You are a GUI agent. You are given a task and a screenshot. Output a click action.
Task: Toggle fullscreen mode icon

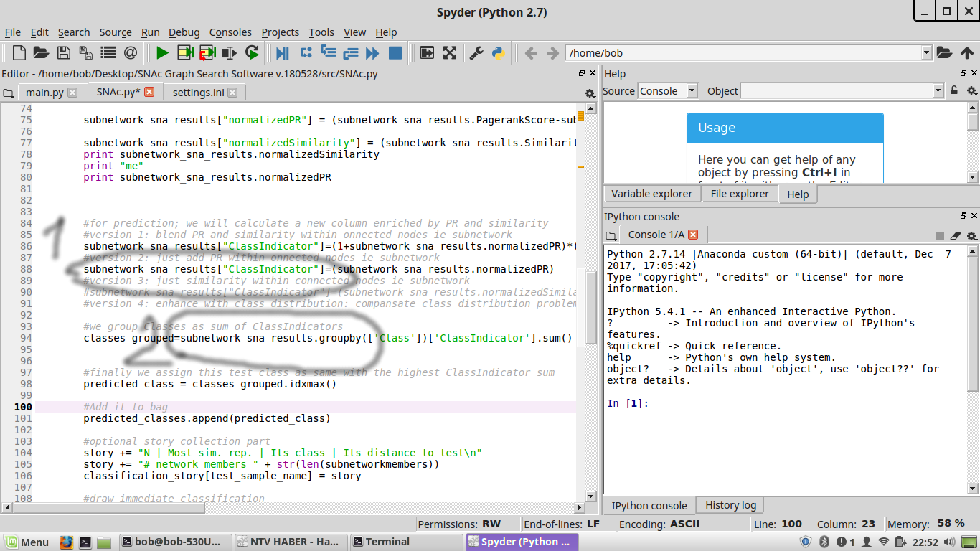449,52
